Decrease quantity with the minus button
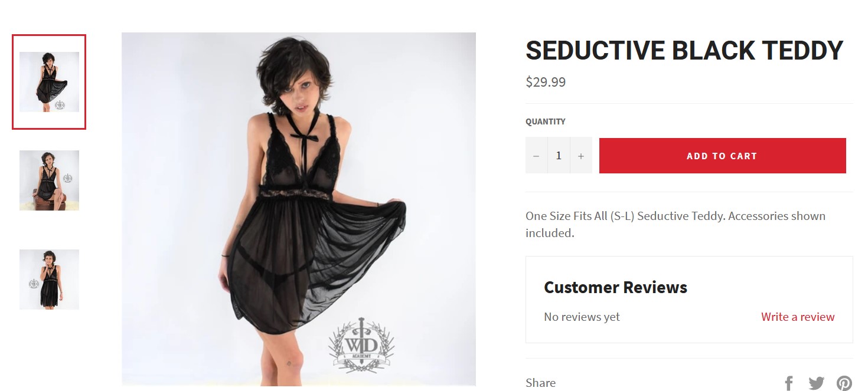Image resolution: width=868 pixels, height=391 pixels. point(536,156)
